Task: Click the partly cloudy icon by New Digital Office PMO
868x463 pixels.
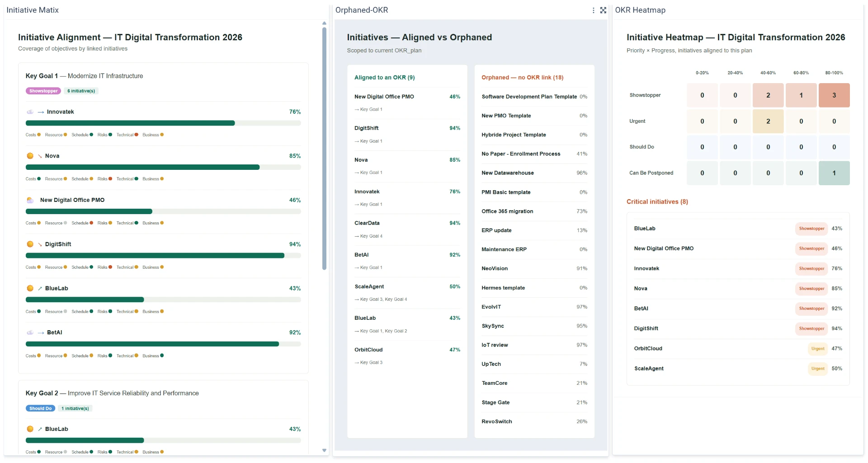Action: 30,200
